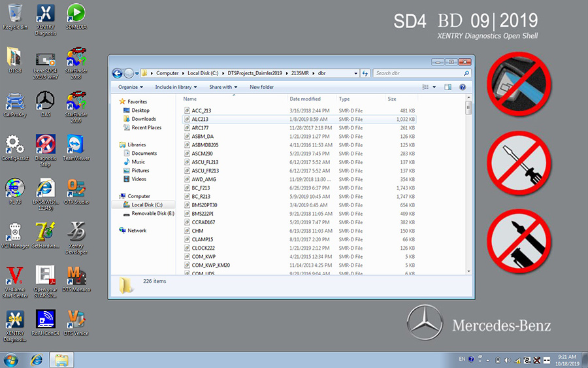The height and width of the screenshot is (368, 588).
Task: Sort files by Date modified column
Action: [305, 99]
